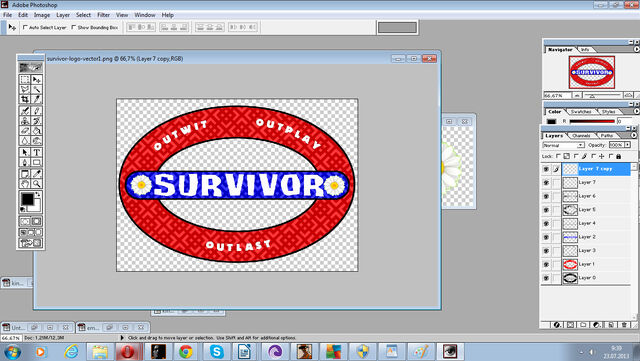The image size is (640, 361).
Task: Select the Notes tool
Action: point(25,174)
